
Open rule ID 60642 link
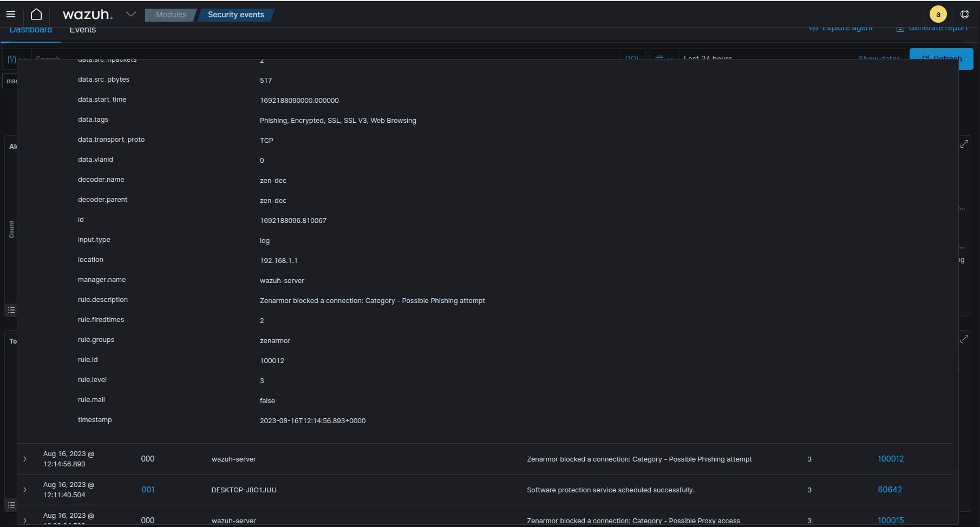890,490
